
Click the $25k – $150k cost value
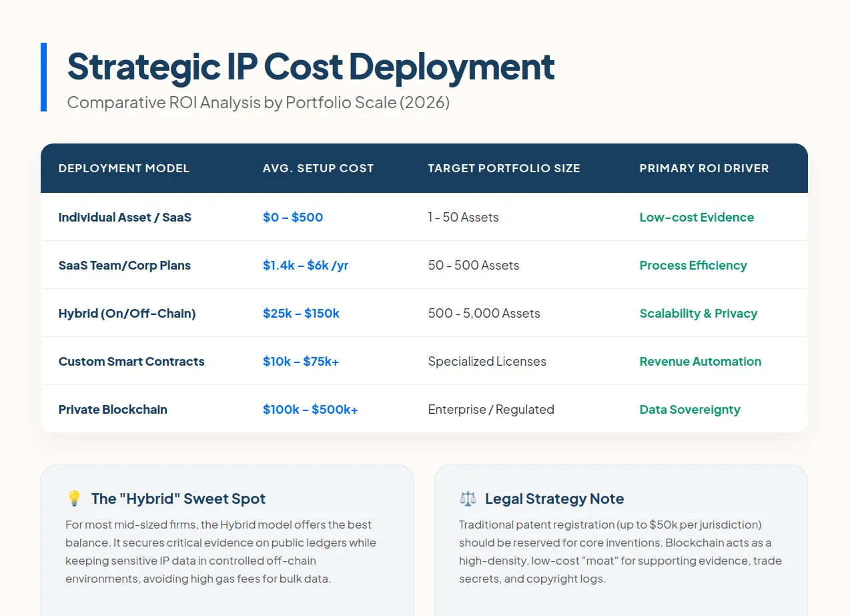coord(301,314)
